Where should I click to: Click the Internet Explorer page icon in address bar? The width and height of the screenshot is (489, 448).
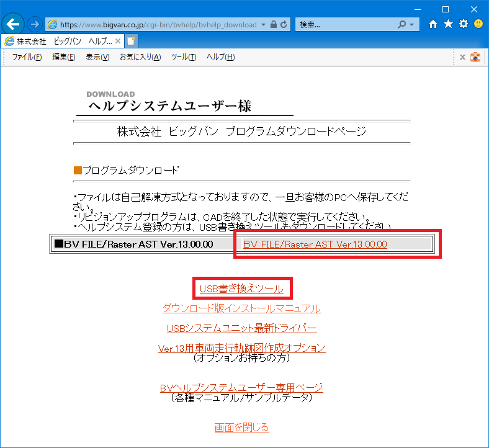[x=52, y=24]
